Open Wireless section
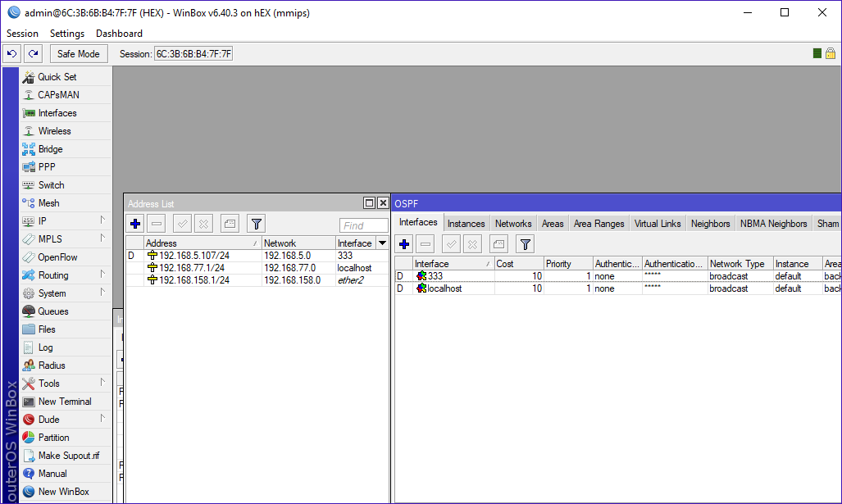The image size is (842, 504). [66, 131]
